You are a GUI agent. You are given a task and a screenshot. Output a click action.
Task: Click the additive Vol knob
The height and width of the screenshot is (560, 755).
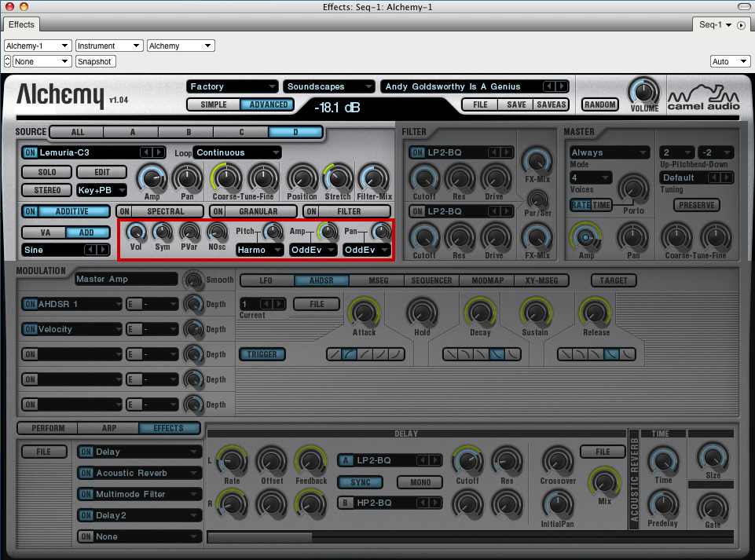point(136,232)
